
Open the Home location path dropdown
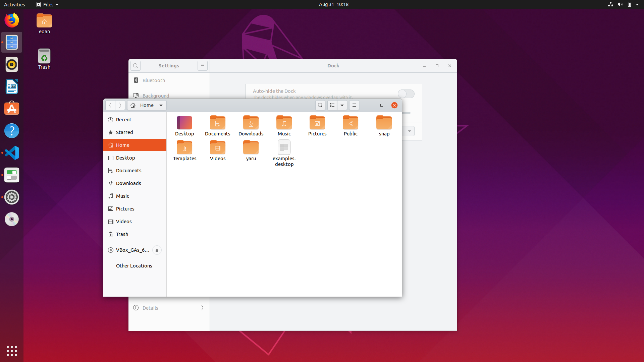point(161,105)
